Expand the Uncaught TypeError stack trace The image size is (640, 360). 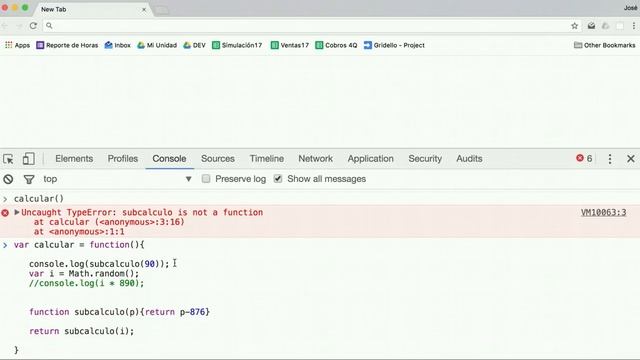pos(17,212)
